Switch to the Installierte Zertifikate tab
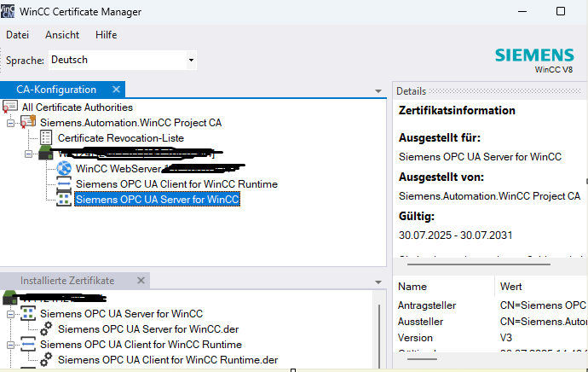 click(66, 280)
